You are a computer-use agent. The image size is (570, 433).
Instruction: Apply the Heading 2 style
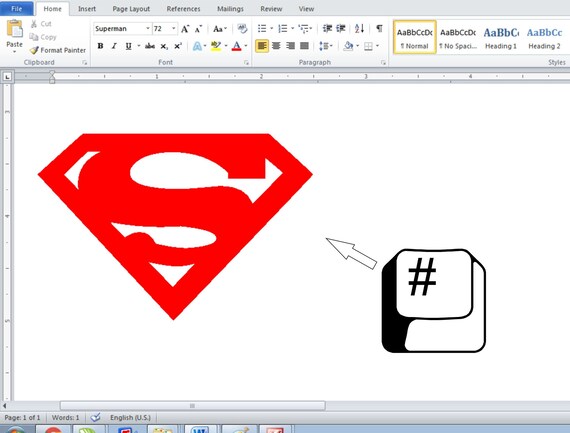(544, 37)
